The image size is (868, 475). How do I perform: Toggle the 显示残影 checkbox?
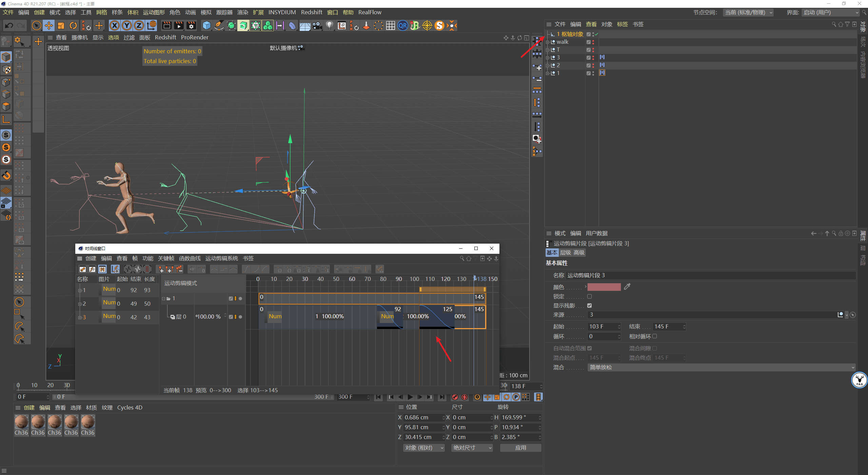(590, 306)
